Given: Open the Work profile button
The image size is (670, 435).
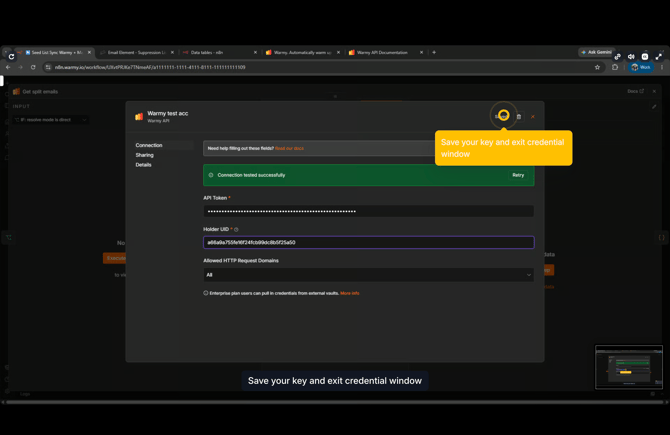Looking at the screenshot, I should (x=641, y=67).
